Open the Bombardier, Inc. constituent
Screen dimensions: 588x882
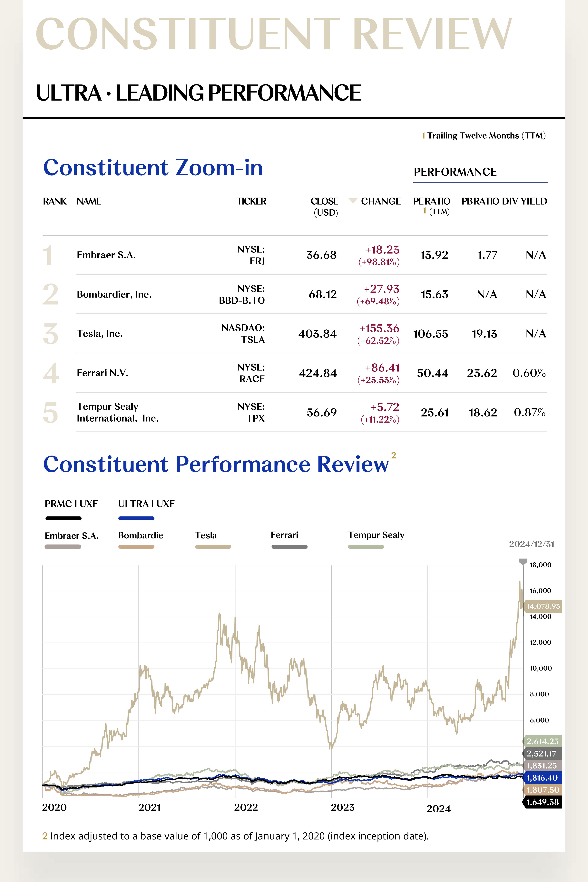114,294
